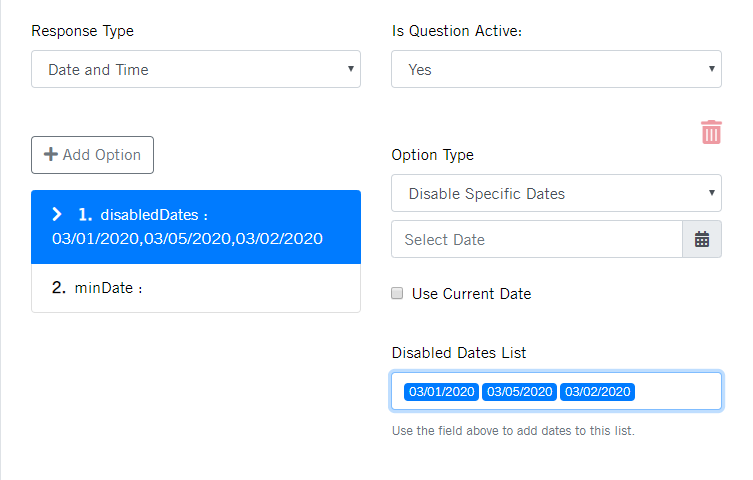Image resolution: width=753 pixels, height=480 pixels.
Task: Click the 03/01/2020 date tag
Action: point(441,392)
